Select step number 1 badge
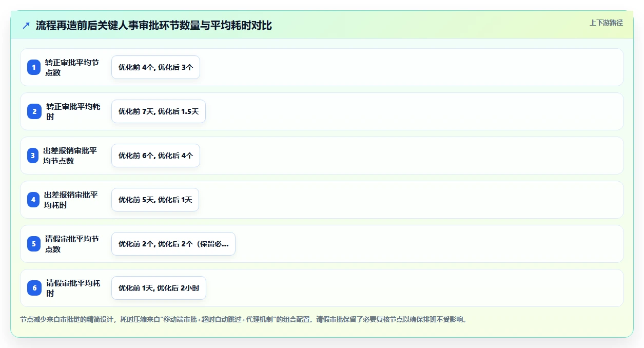The image size is (644, 348). click(x=34, y=67)
